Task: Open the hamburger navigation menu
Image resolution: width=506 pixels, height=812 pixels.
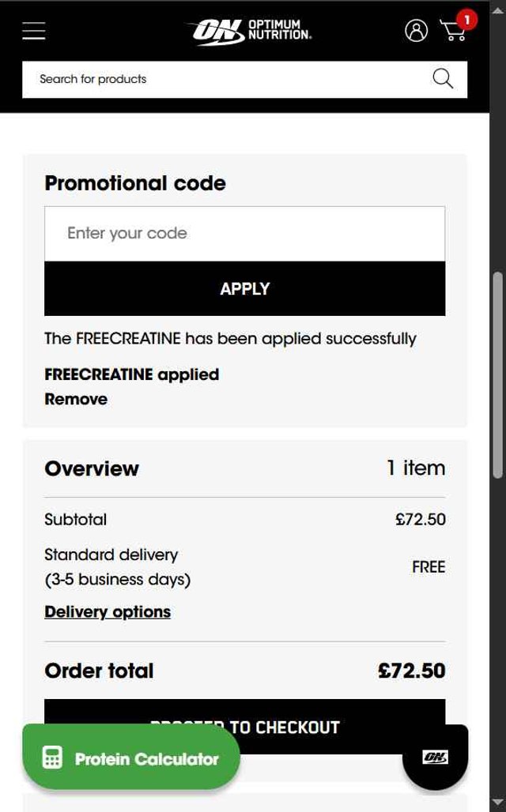Action: tap(33, 31)
